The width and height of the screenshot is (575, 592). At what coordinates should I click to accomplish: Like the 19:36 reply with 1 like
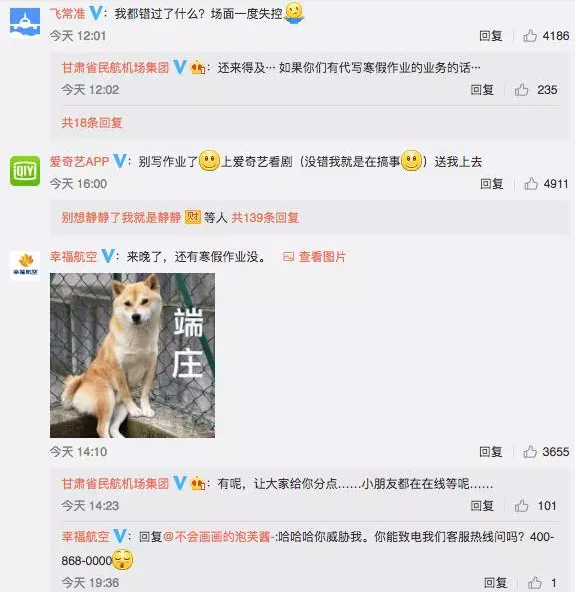pyautogui.click(x=535, y=583)
